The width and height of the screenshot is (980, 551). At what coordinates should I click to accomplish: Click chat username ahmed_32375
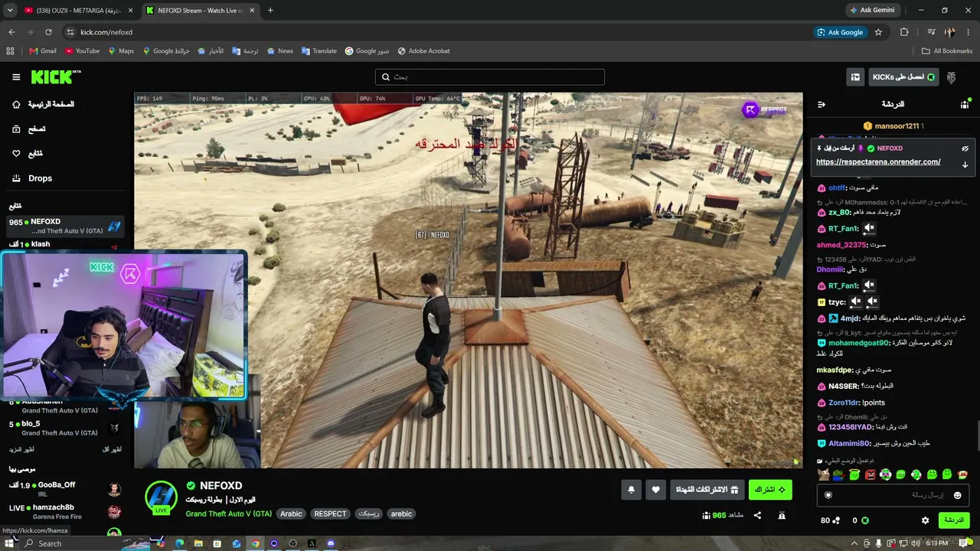(841, 245)
